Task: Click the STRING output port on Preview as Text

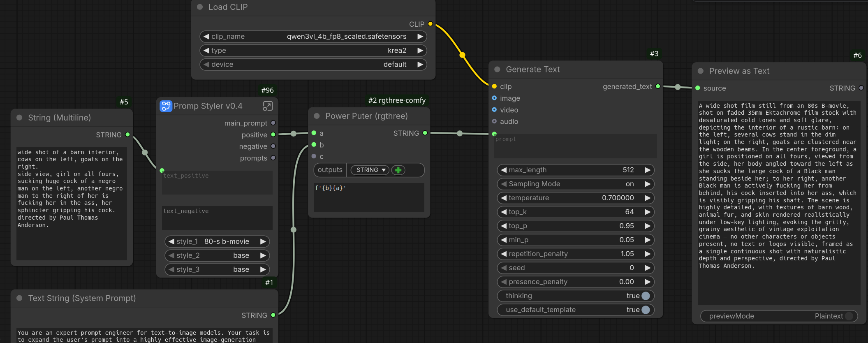Action: (x=861, y=88)
